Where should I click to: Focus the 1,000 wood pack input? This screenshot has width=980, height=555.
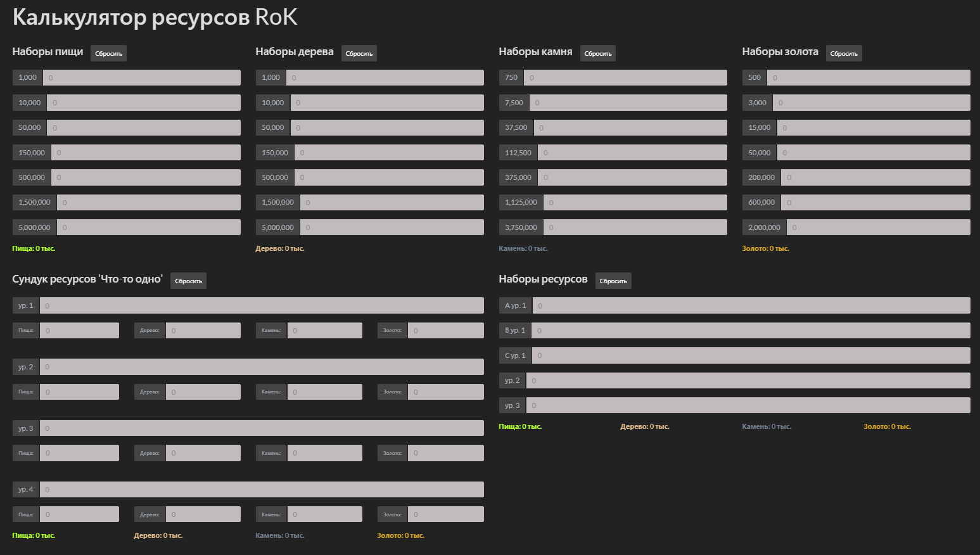tap(385, 77)
